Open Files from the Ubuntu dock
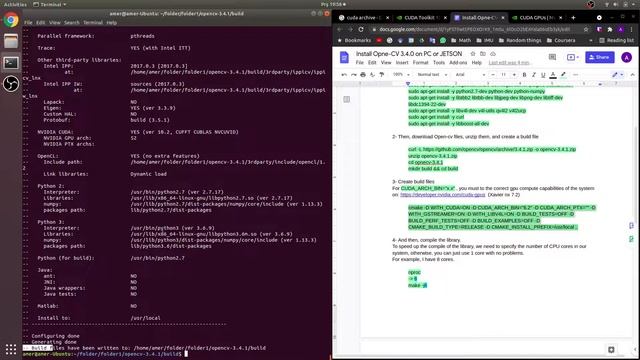 click(x=11, y=41)
